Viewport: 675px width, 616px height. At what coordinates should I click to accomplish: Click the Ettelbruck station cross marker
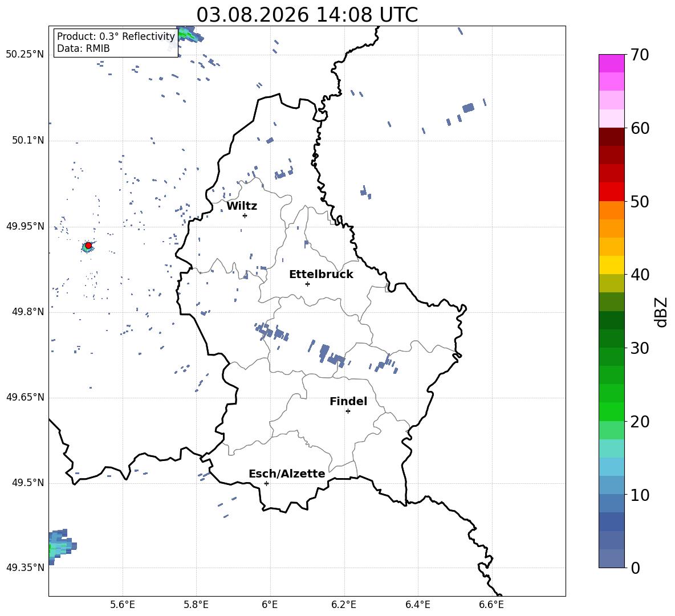pos(307,284)
